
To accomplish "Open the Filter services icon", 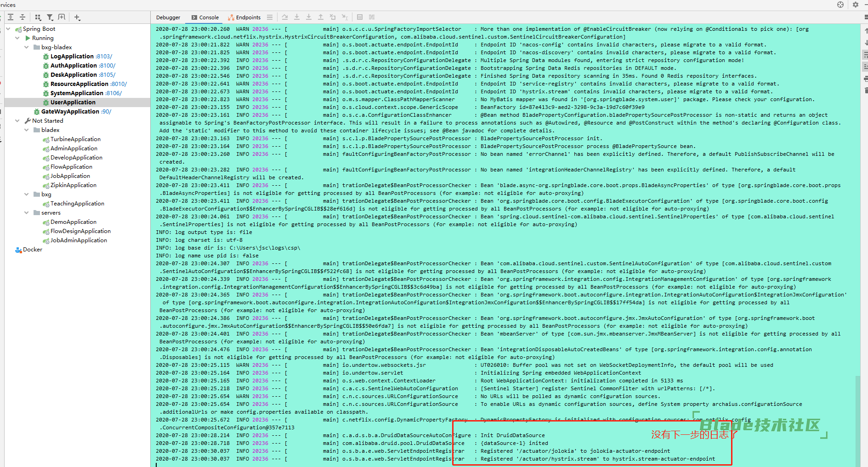I will pyautogui.click(x=50, y=17).
